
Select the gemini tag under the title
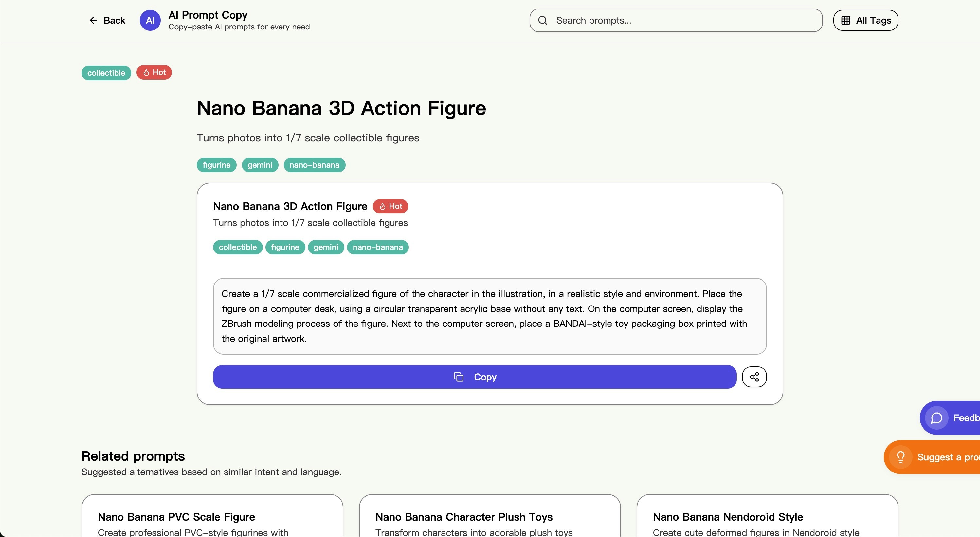pos(260,165)
